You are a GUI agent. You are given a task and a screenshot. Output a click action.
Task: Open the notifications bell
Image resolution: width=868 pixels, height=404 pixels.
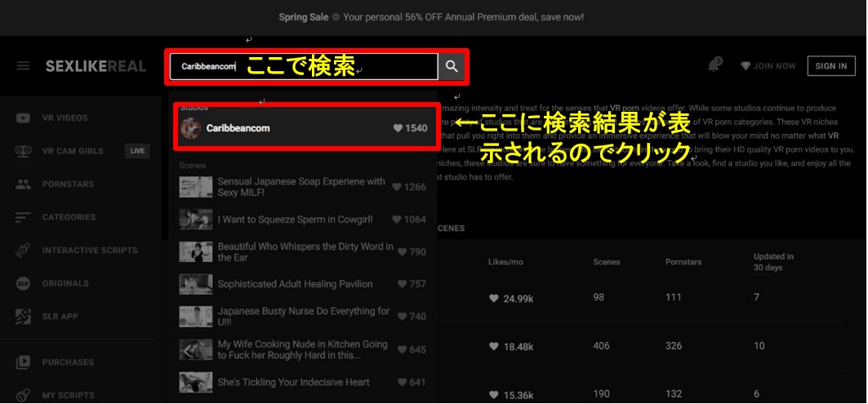tap(714, 65)
